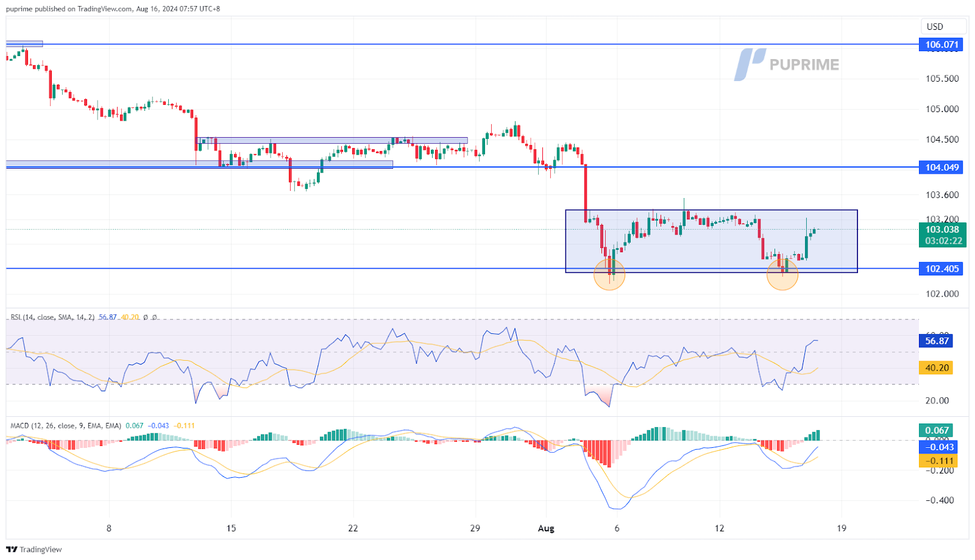Click date label 29 on time axis
The height and width of the screenshot is (560, 975).
475,528
